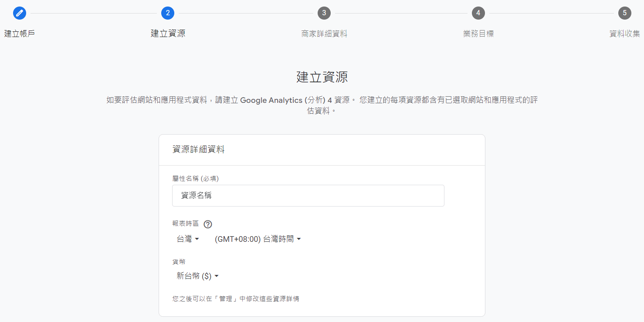Expand the (GMT+08:00) 台灣時間 timezone dropdown
The width and height of the screenshot is (644, 322).
(x=258, y=239)
